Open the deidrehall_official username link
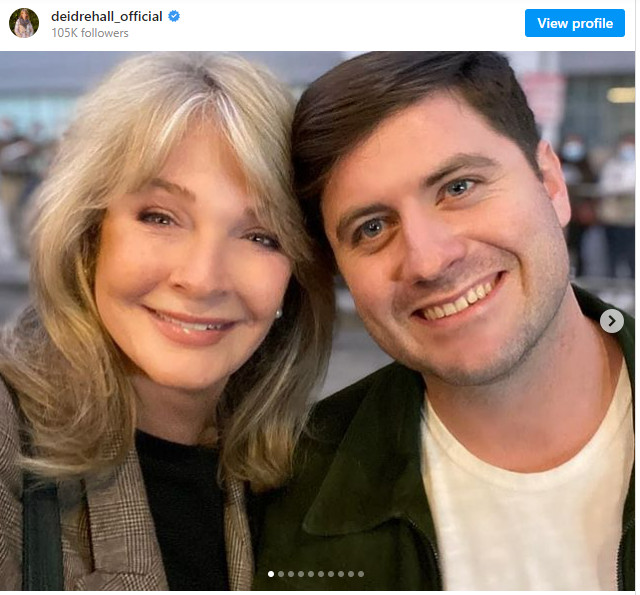This screenshot has width=640, height=595. click(x=106, y=17)
